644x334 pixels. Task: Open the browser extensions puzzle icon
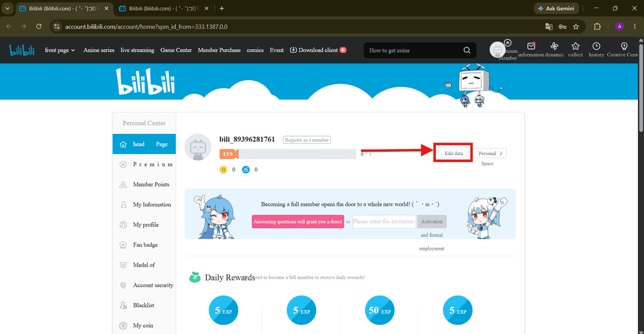tap(597, 26)
